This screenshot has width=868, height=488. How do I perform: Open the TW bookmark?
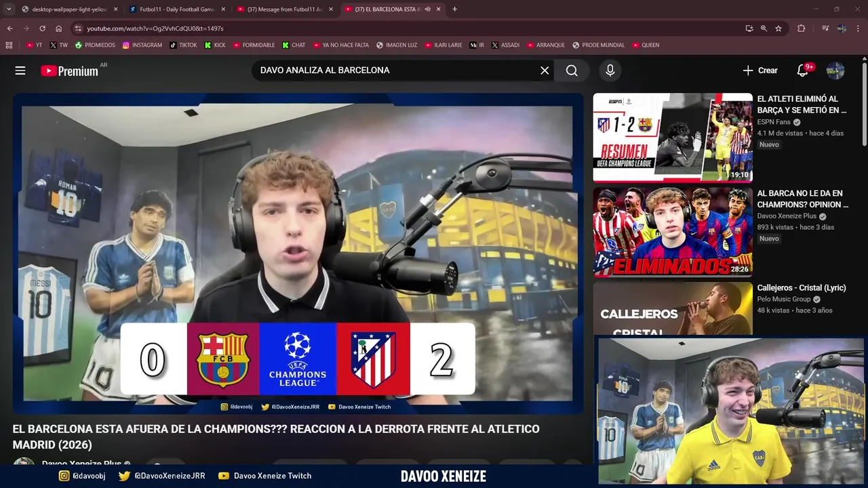point(58,45)
